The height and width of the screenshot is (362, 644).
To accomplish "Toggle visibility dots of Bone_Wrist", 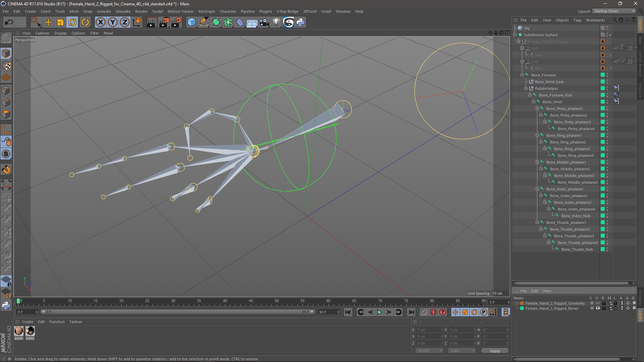I will pos(607,102).
